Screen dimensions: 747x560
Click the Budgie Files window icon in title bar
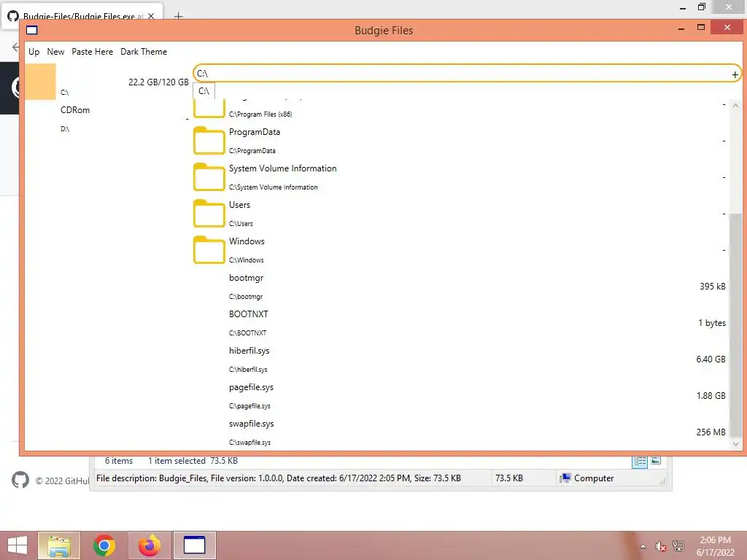32,31
